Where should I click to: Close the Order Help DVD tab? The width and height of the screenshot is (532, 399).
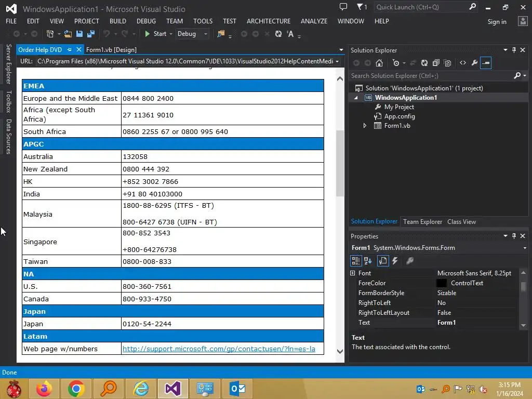79,50
